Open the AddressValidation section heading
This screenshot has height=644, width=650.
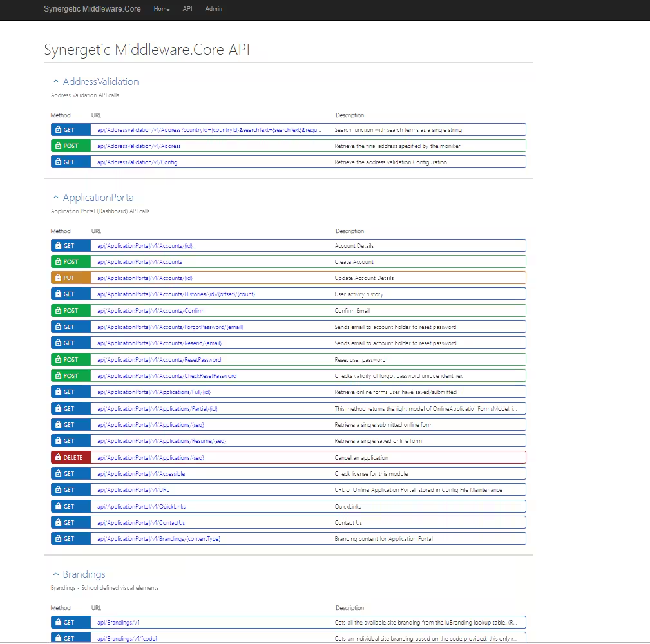[100, 82]
